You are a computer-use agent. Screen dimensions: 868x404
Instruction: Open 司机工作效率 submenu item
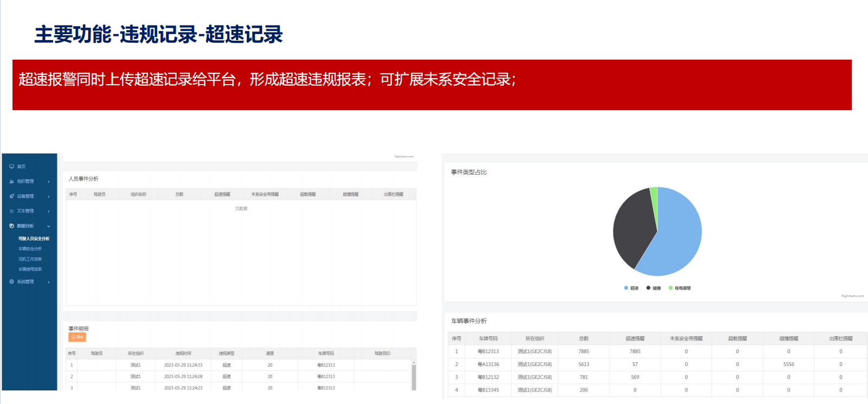(x=30, y=259)
